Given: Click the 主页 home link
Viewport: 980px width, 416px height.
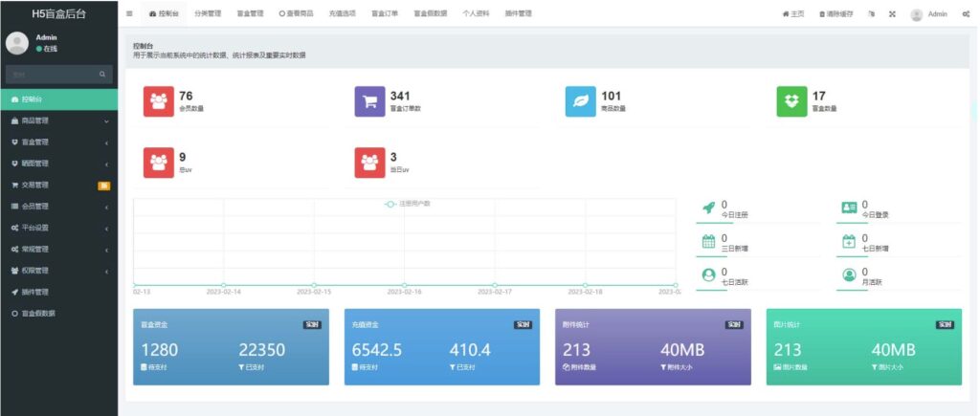Looking at the screenshot, I should [793, 14].
